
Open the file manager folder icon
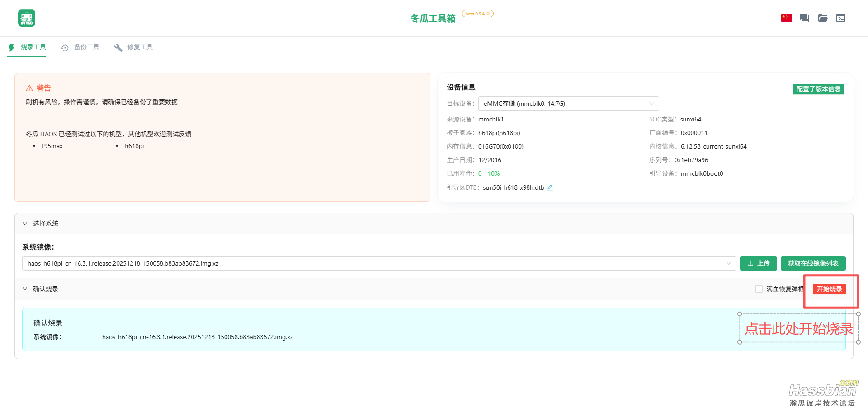pyautogui.click(x=823, y=18)
